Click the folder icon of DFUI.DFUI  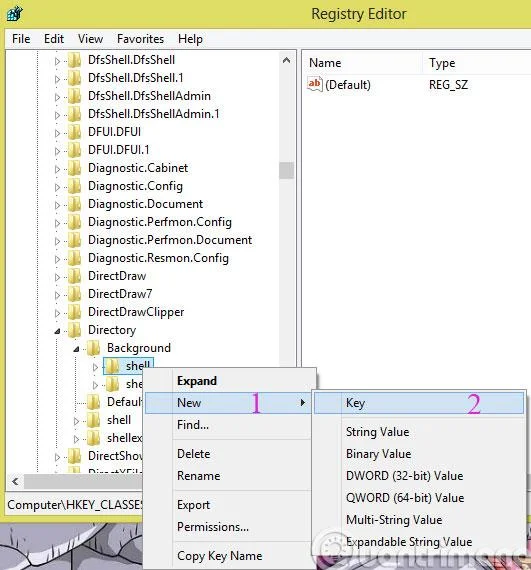coord(75,132)
